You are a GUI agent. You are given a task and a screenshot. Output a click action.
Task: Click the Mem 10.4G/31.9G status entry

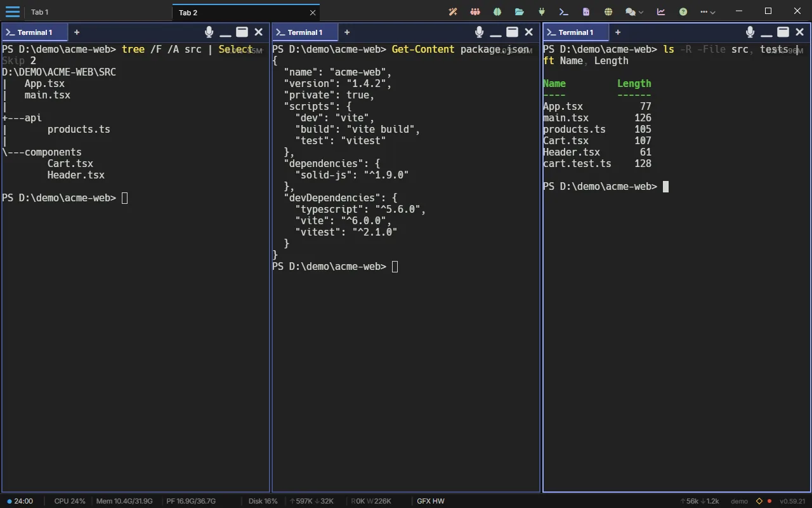point(124,501)
